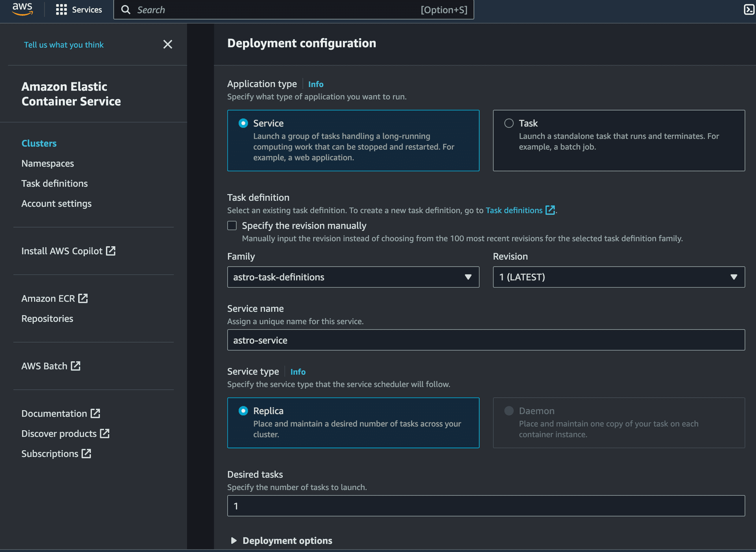Open Namespaces in the sidebar

coord(48,163)
